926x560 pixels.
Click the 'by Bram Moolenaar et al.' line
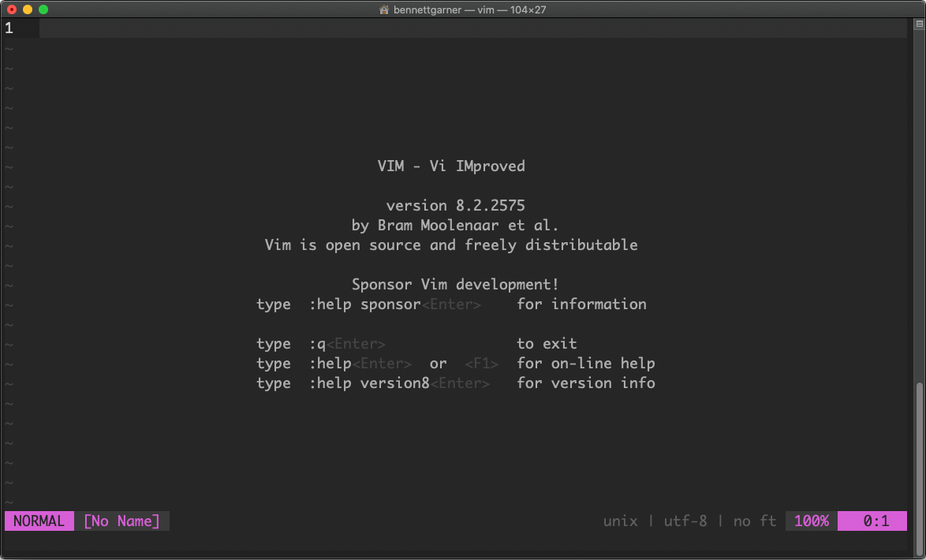coord(454,225)
